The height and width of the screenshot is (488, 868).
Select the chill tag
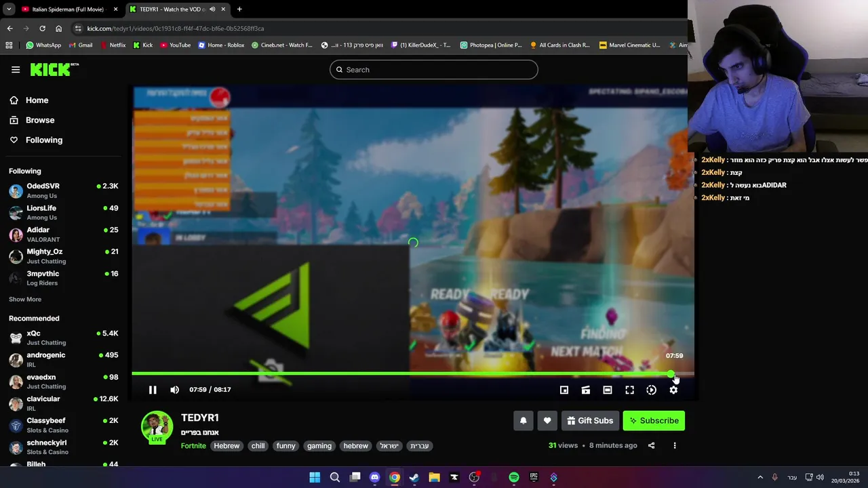258,446
